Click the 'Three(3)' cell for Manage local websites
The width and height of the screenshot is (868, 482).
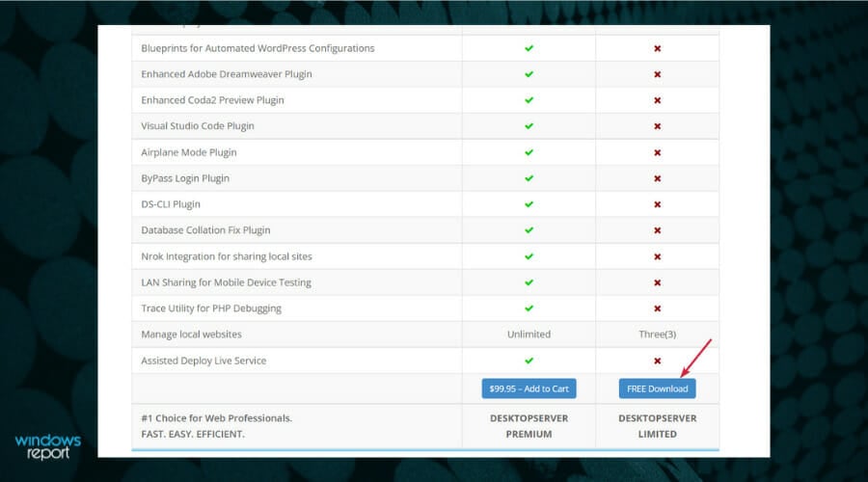[x=657, y=335]
